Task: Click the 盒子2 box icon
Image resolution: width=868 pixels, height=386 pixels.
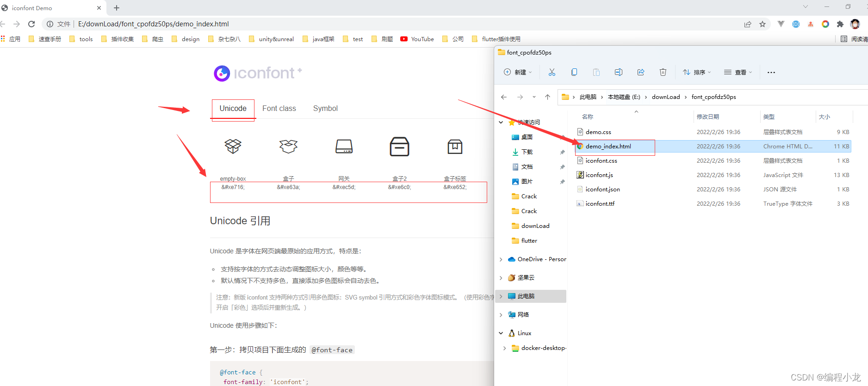Action: pos(399,147)
